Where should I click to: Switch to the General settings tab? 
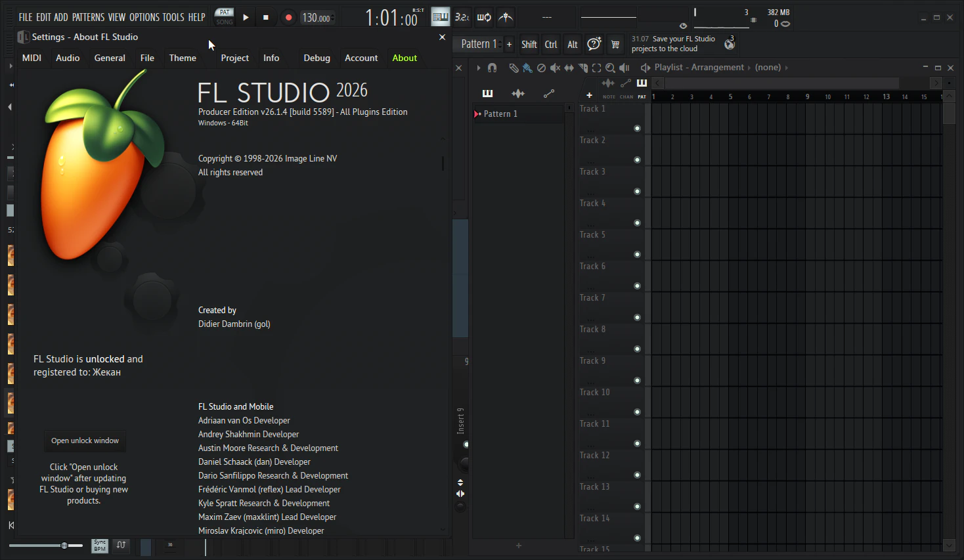110,58
